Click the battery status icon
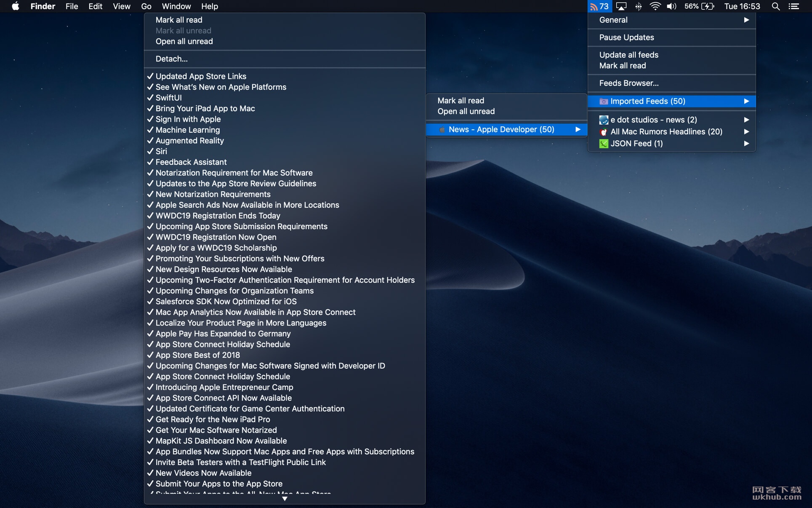This screenshot has width=812, height=508. click(x=708, y=6)
